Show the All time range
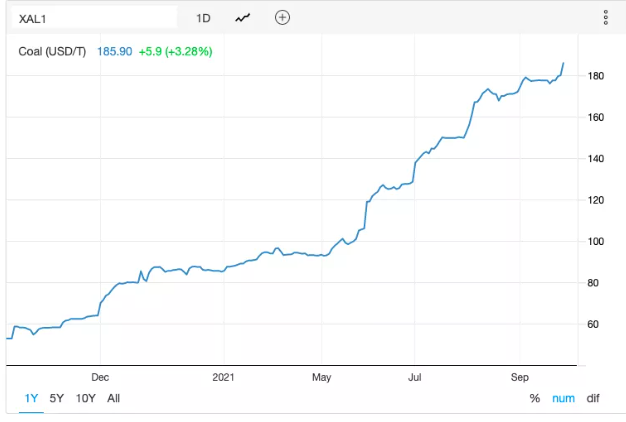The image size is (626, 422). click(x=114, y=398)
